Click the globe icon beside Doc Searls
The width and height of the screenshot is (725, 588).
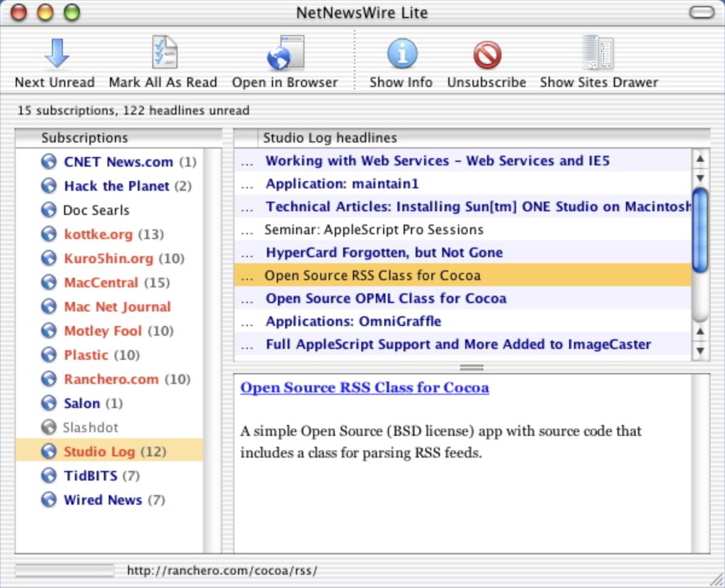click(x=48, y=210)
